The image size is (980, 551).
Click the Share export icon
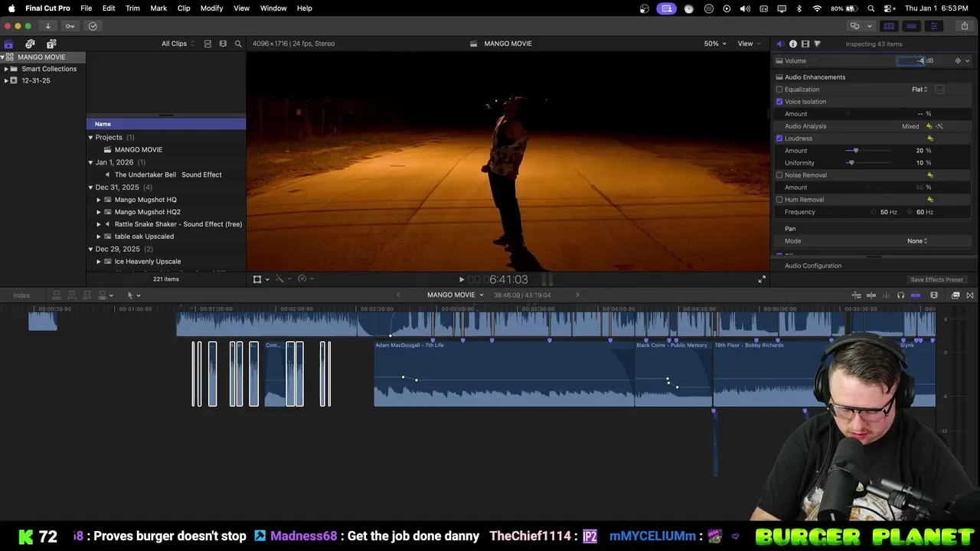click(x=964, y=26)
